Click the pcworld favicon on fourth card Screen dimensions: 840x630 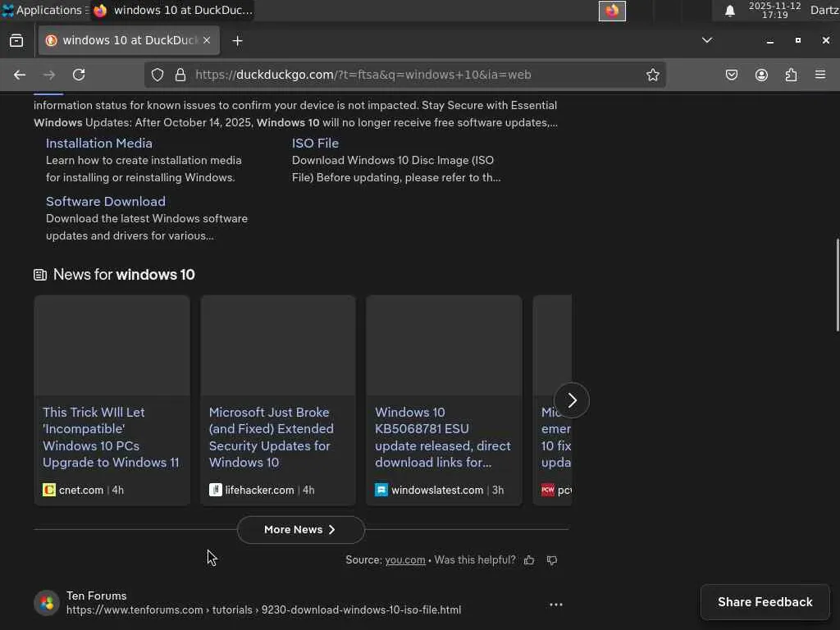click(x=547, y=491)
